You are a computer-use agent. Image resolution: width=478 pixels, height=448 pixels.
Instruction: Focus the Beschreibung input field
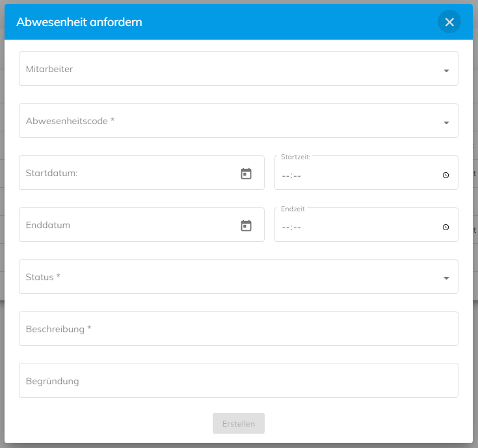239,329
